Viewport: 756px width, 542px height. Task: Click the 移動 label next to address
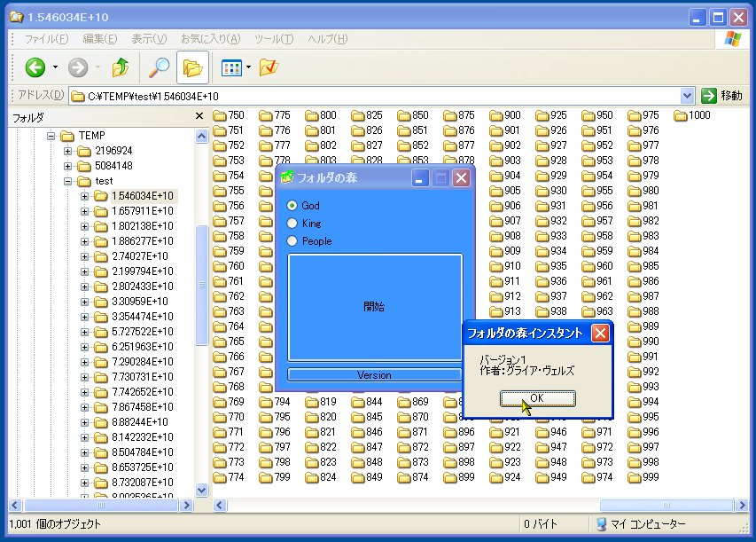[731, 96]
